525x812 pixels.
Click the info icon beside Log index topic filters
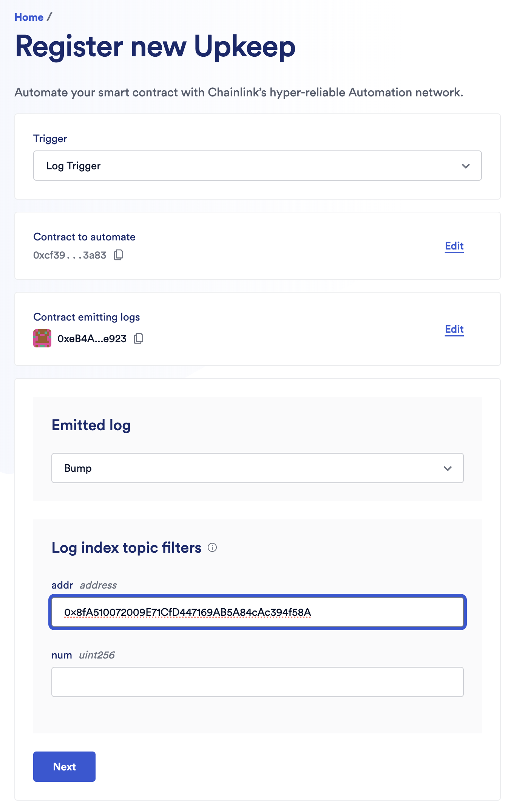(x=213, y=547)
